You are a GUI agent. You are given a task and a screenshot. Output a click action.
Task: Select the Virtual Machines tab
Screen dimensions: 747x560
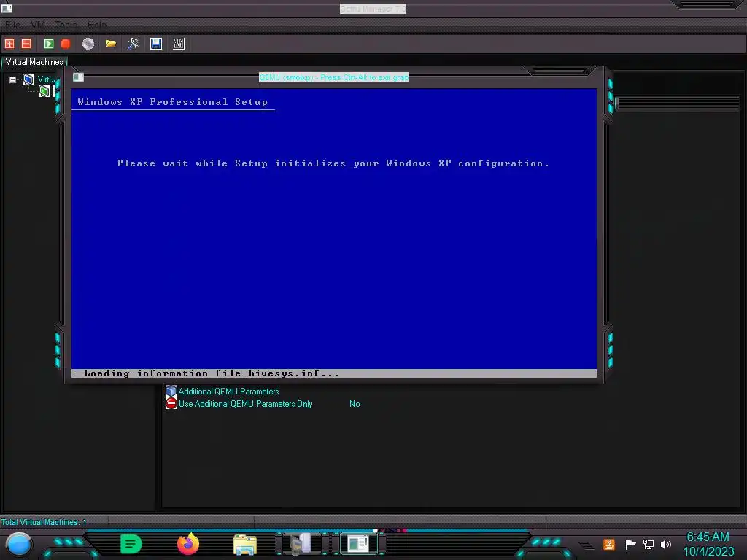pos(34,62)
